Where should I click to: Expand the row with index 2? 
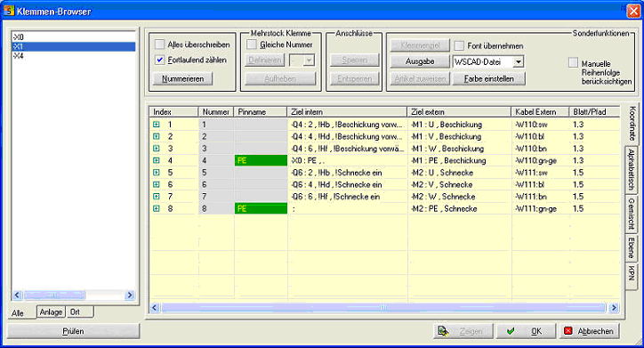click(x=156, y=136)
